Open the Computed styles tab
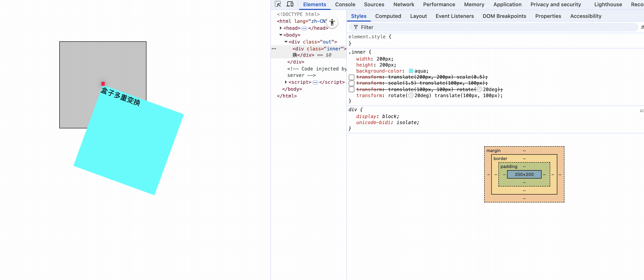This screenshot has height=280, width=644. click(388, 16)
